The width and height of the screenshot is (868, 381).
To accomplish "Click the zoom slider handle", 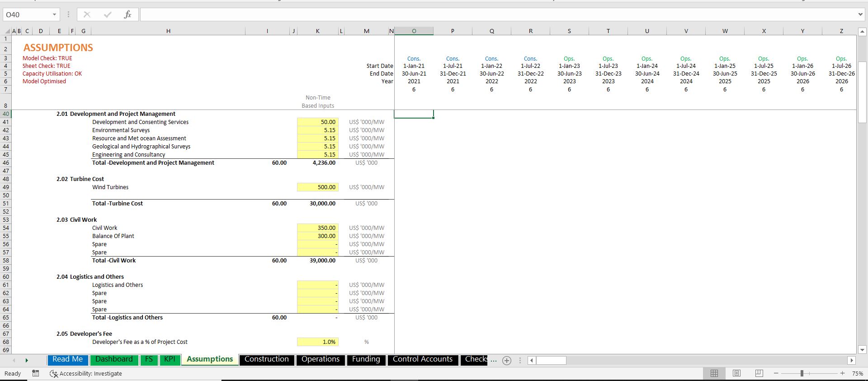I will coord(802,373).
